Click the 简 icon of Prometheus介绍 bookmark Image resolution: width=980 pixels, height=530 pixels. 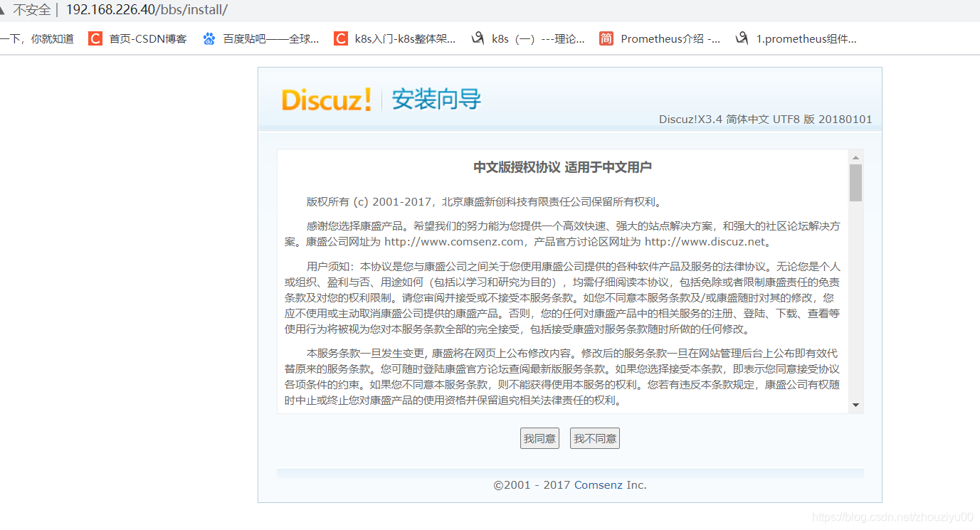click(606, 39)
